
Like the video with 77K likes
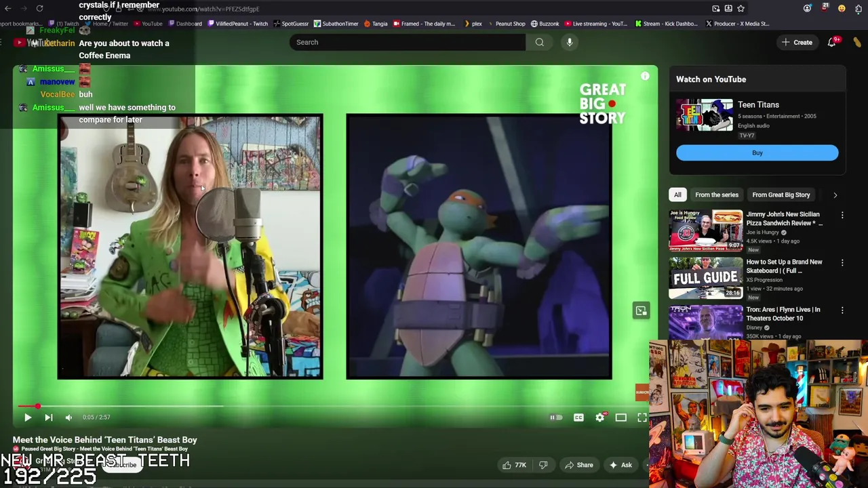pos(514,465)
